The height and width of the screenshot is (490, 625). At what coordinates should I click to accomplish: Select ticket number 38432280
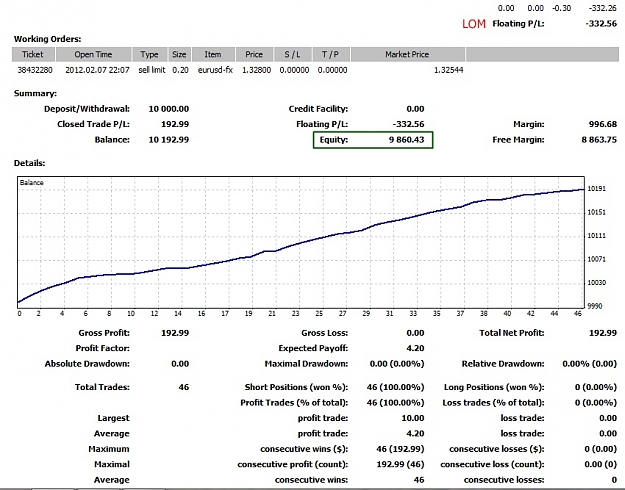point(35,70)
